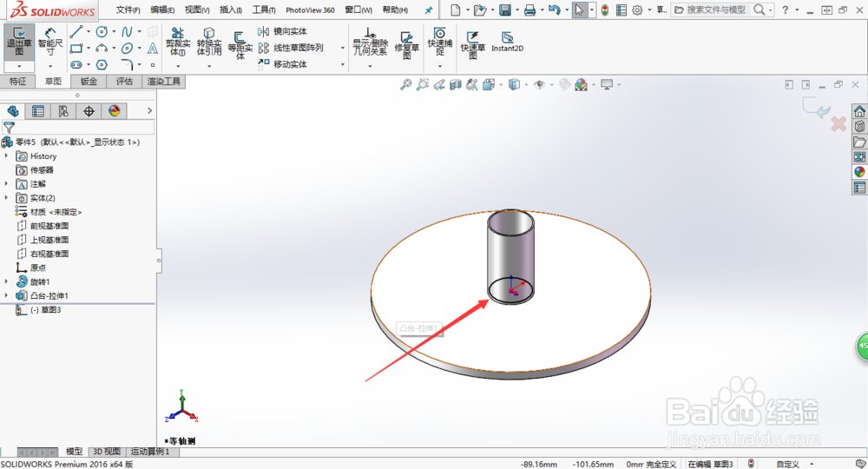
Task: Click the Rebuild traffic light icon
Action: (604, 10)
